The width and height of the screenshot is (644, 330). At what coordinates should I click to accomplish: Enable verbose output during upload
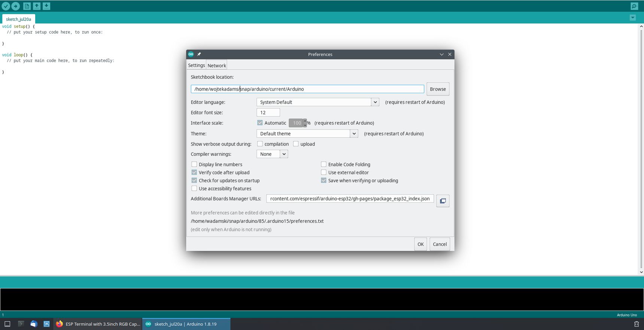296,144
